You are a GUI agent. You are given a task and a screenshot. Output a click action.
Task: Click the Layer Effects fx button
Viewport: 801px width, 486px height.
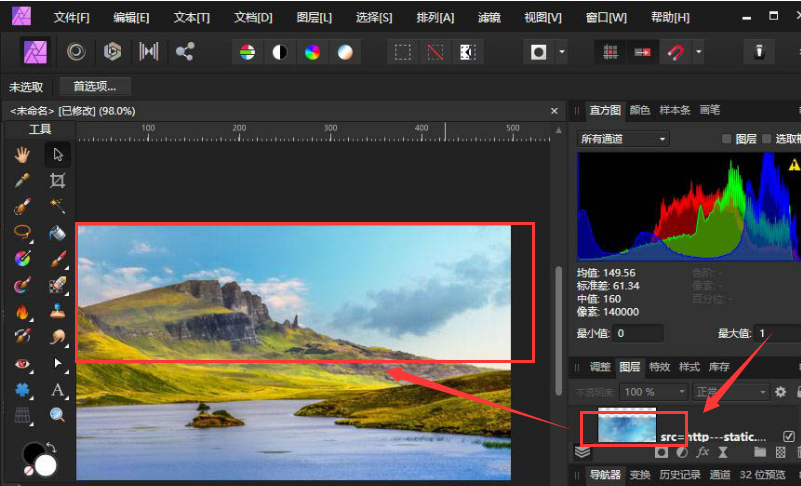pyautogui.click(x=703, y=452)
